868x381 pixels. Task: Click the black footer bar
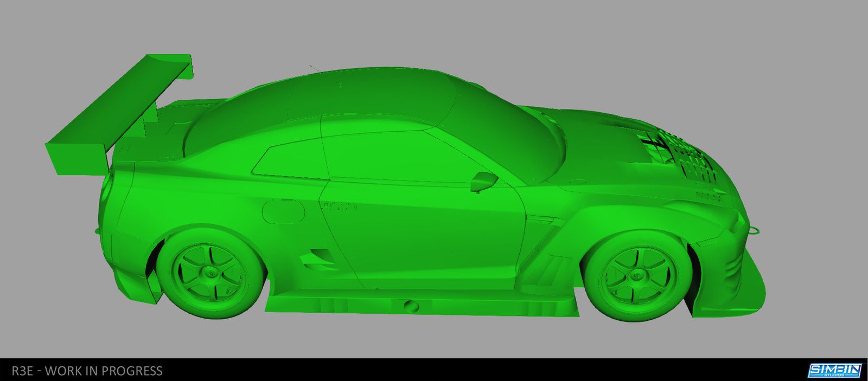[434, 370]
